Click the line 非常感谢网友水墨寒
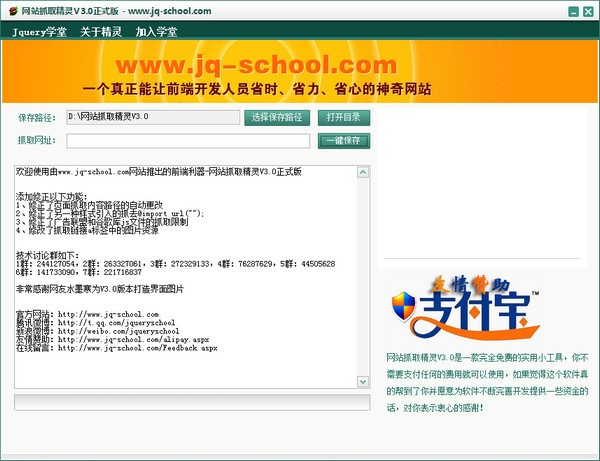Image resolution: width=600 pixels, height=461 pixels. coord(100,289)
